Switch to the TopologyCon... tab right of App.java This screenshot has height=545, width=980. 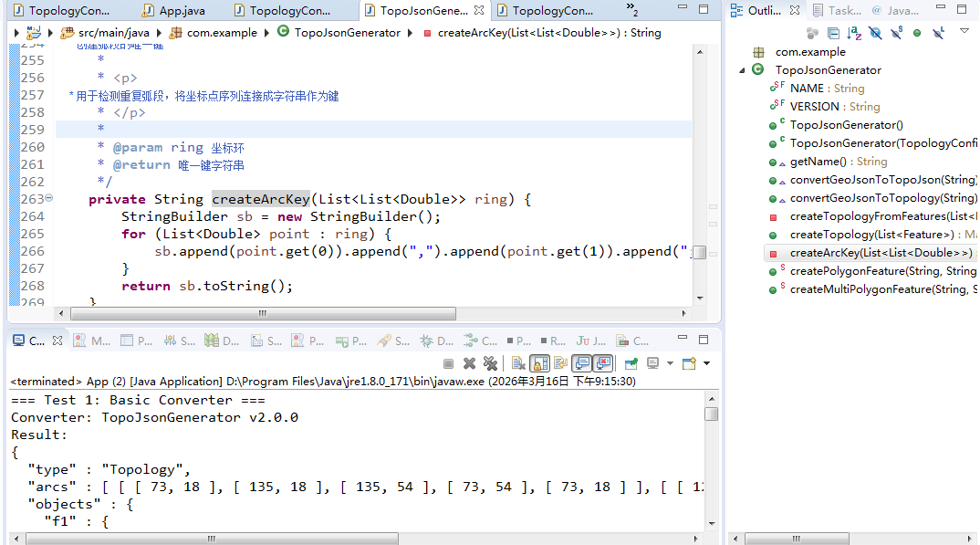[x=283, y=11]
